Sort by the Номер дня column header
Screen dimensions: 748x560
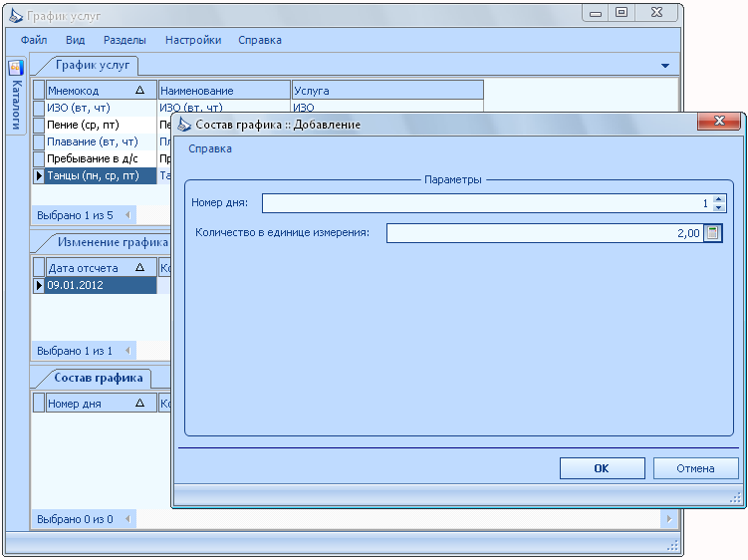tap(102, 404)
